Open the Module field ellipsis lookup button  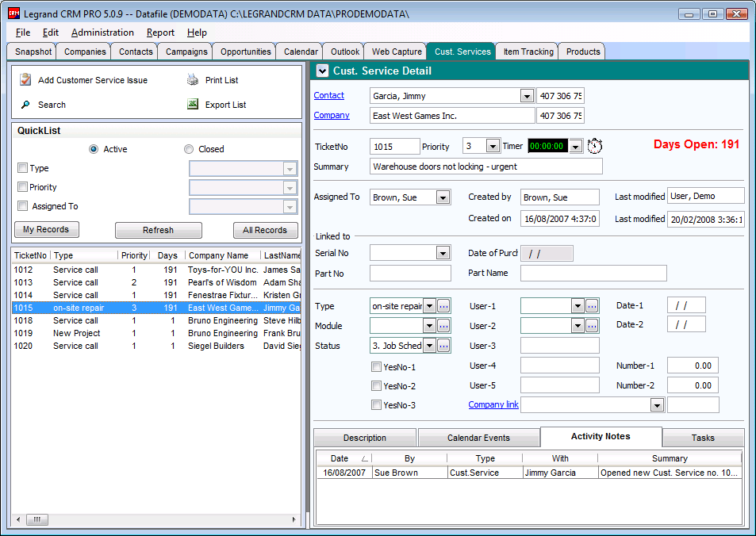[x=443, y=326]
